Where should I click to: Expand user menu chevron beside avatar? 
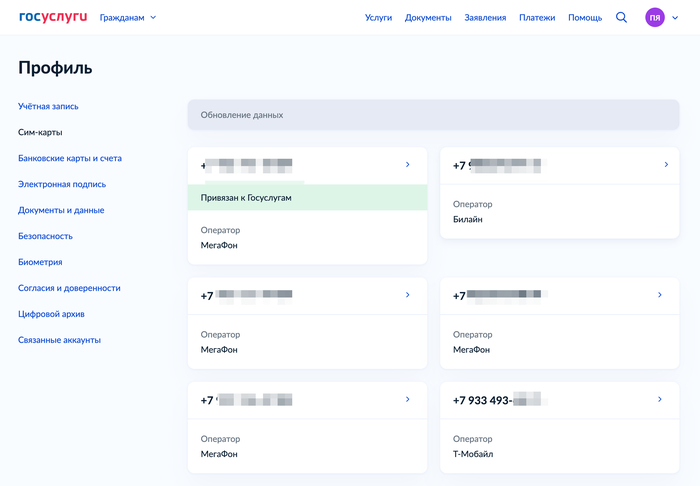click(x=675, y=18)
